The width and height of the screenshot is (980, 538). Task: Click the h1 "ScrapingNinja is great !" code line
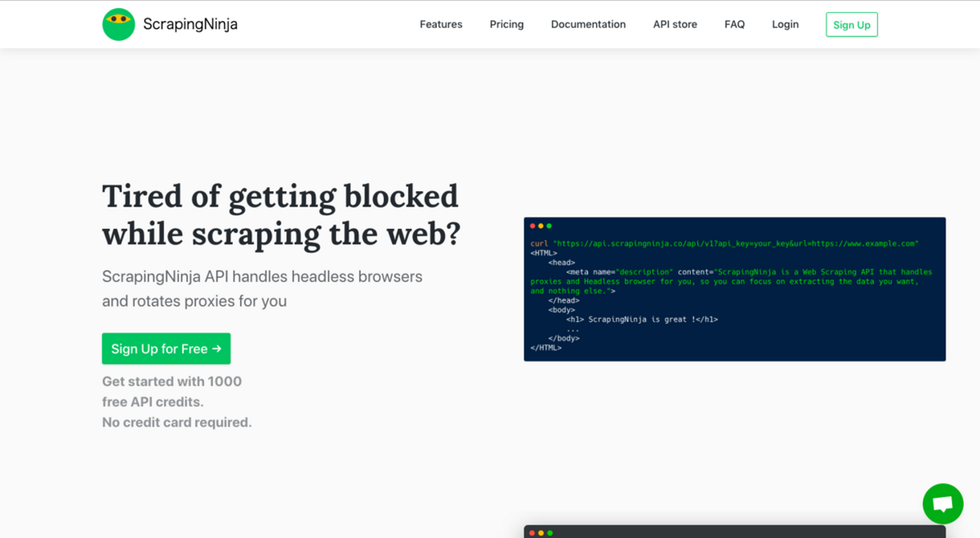point(642,319)
